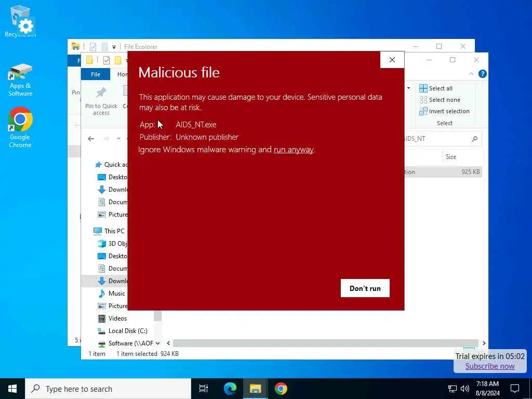Click the Properties checkmark quick access icon
The height and width of the screenshot is (399, 532).
coord(106,60)
